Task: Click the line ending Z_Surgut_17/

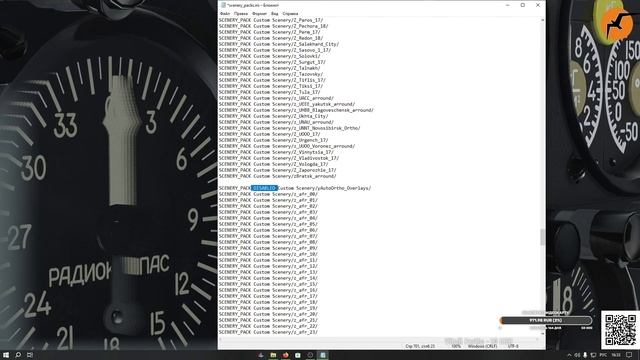Action: tap(272, 62)
